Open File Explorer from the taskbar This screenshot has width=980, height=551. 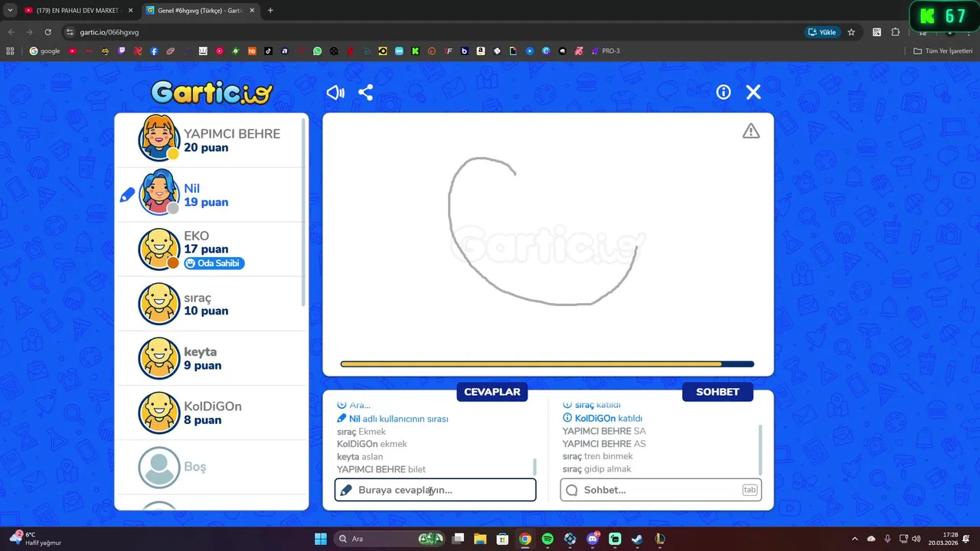click(480, 539)
